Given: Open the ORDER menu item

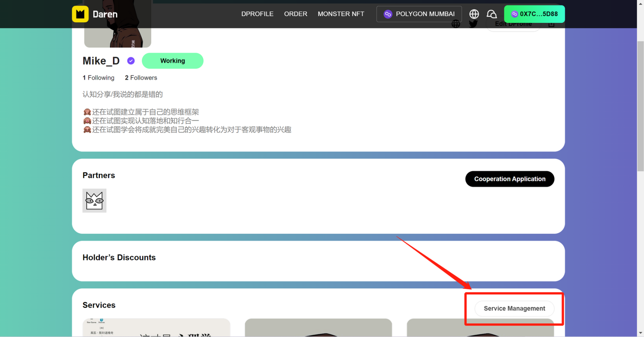Looking at the screenshot, I should 296,14.
